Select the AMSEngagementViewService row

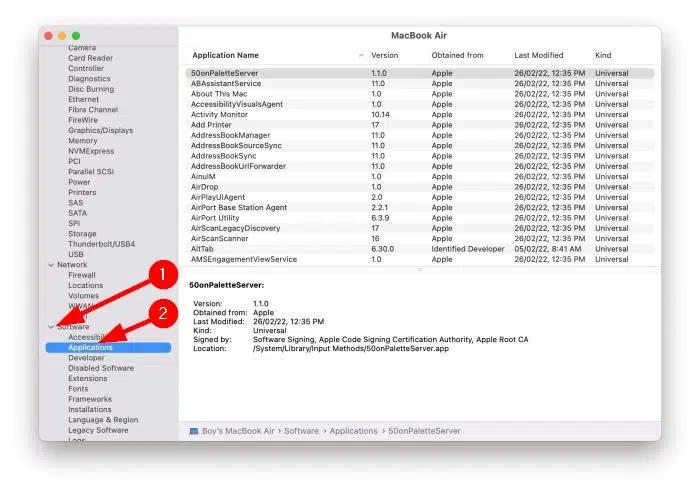420,259
